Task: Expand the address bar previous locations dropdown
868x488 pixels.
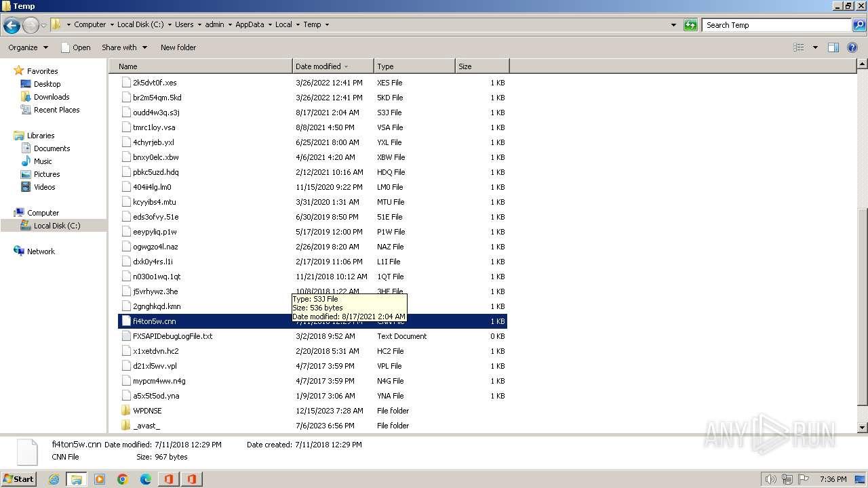Action: tap(673, 25)
